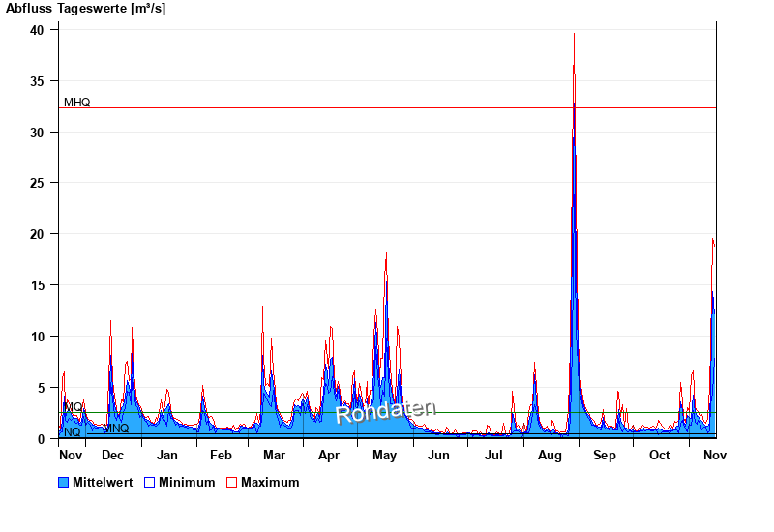This screenshot has height=532, width=774.
Task: Select the Minimum legend label
Action: [x=187, y=482]
